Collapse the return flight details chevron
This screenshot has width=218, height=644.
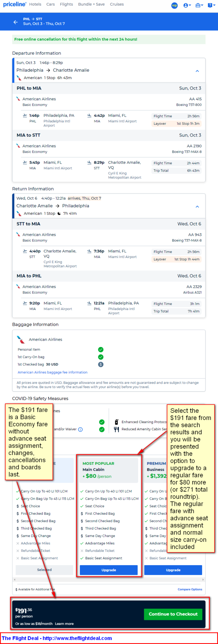pos(197,207)
